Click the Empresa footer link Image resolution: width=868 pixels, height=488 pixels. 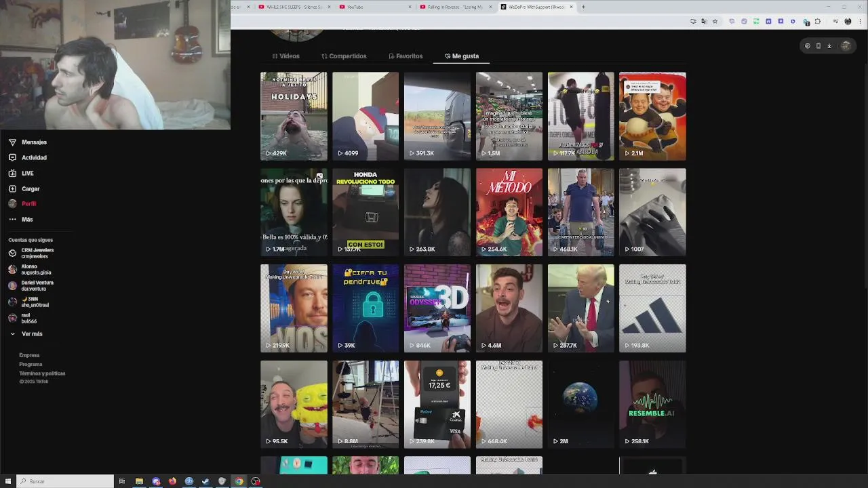point(29,355)
